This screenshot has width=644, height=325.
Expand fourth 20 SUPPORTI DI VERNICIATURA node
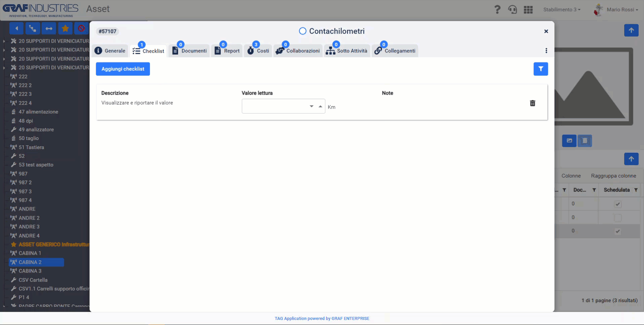[x=4, y=67]
